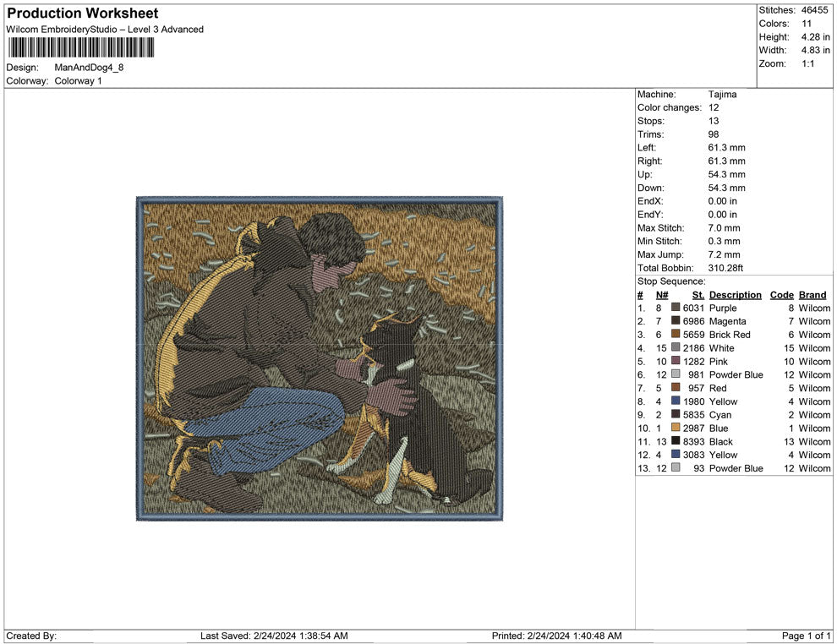Select the Blue 2987 color chip
837x644 pixels.
pyautogui.click(x=673, y=428)
